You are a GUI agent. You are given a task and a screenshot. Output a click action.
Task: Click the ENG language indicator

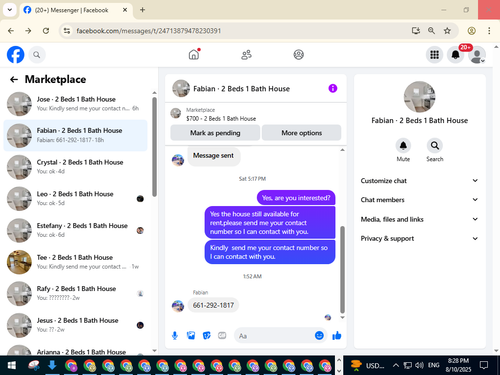[x=433, y=365]
